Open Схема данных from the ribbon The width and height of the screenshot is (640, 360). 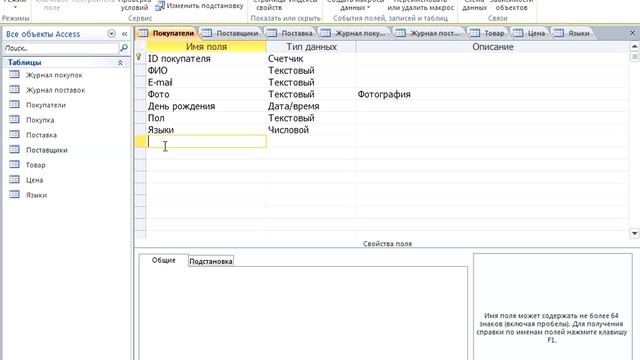(474, 6)
